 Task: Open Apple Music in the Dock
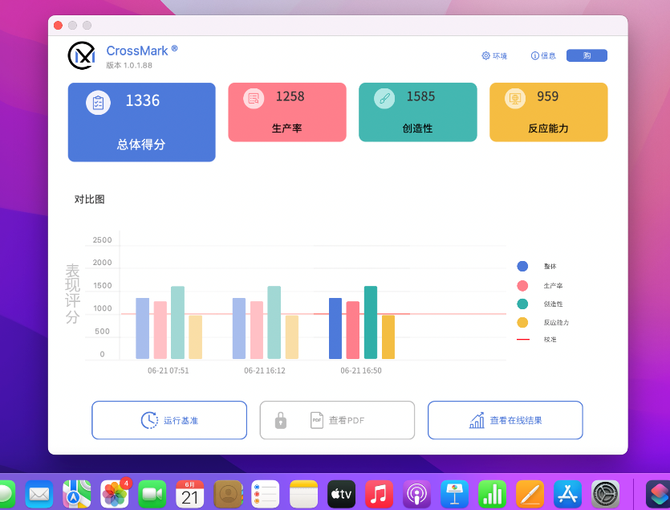click(379, 493)
